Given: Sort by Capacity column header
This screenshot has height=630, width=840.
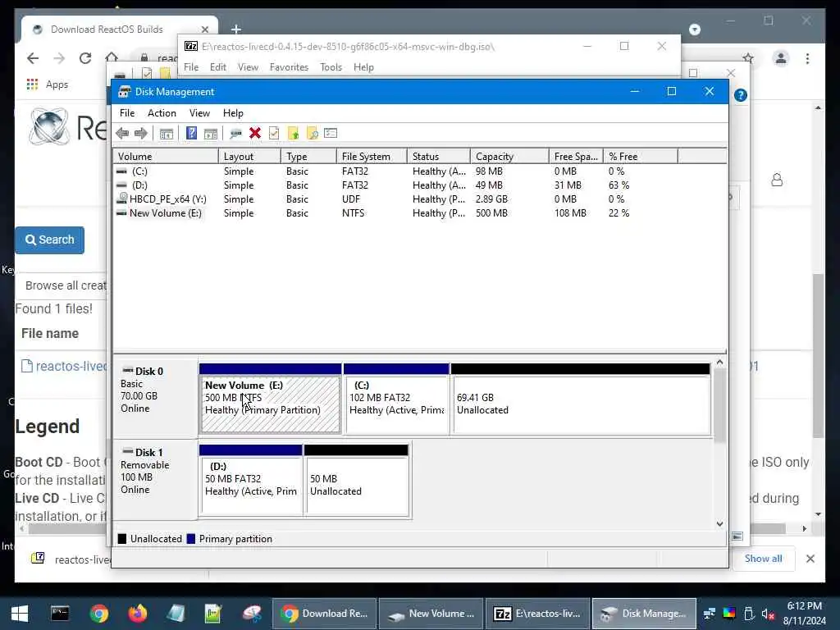Looking at the screenshot, I should 509,157.
